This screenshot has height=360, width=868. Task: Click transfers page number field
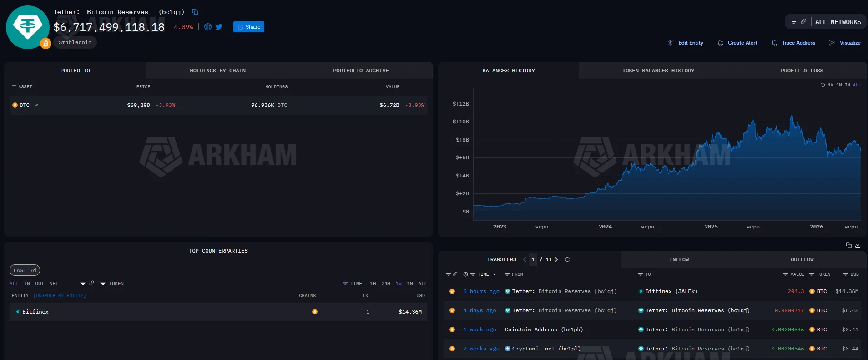pos(533,259)
